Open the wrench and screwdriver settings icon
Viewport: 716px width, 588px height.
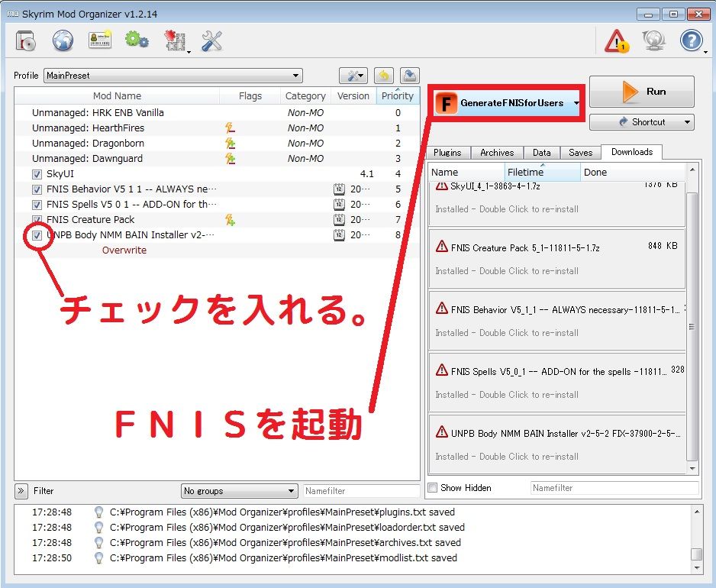[x=212, y=40]
